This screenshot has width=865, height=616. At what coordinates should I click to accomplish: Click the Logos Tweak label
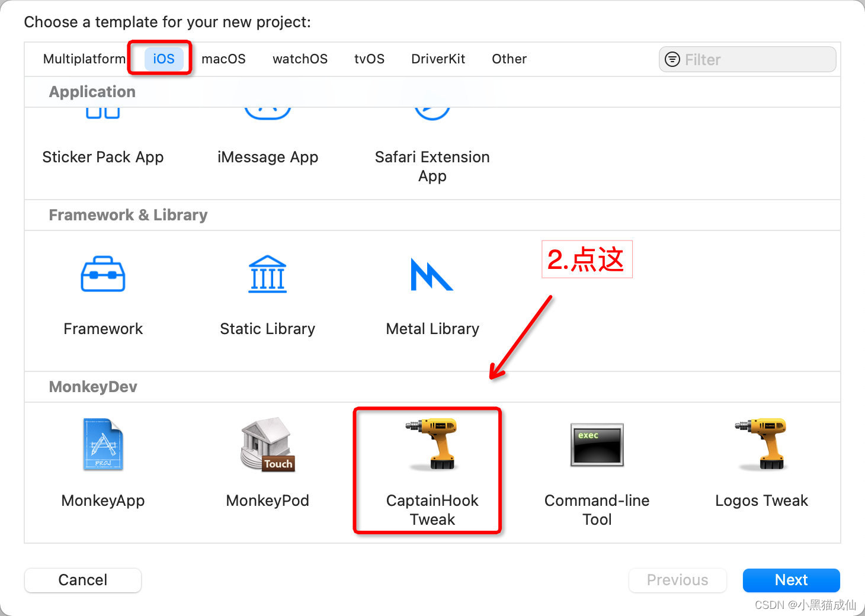click(761, 500)
